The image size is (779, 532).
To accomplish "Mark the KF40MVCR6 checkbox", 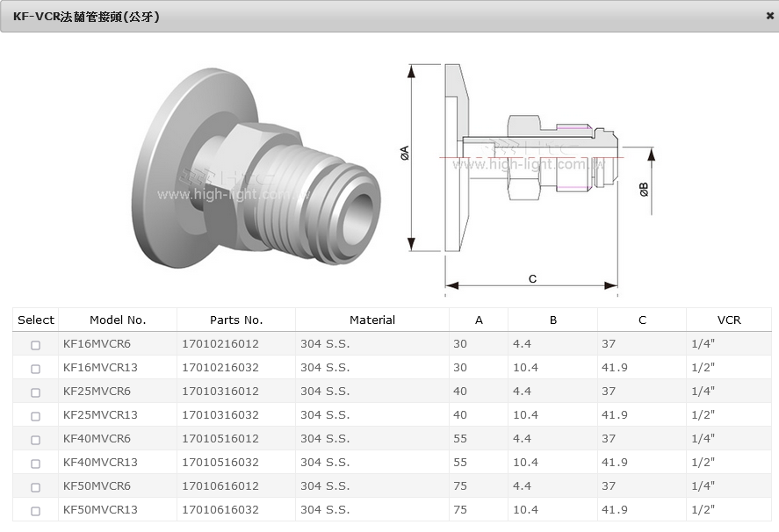I will click(x=35, y=440).
